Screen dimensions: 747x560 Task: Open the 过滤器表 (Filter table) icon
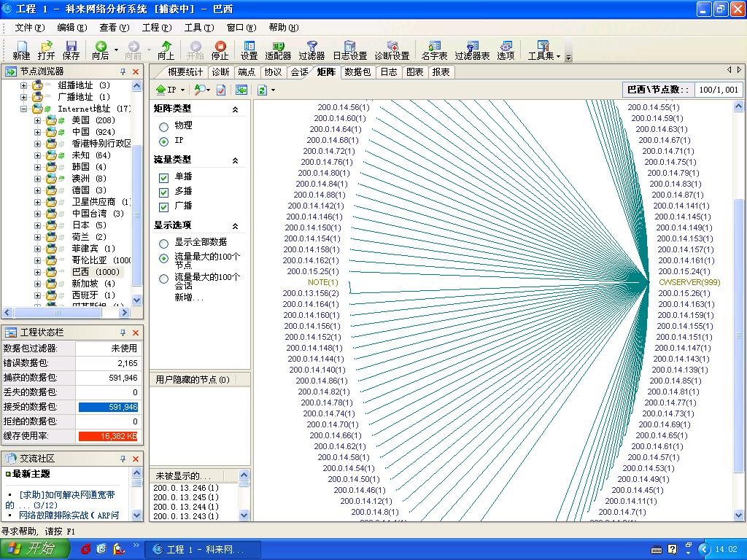click(472, 50)
